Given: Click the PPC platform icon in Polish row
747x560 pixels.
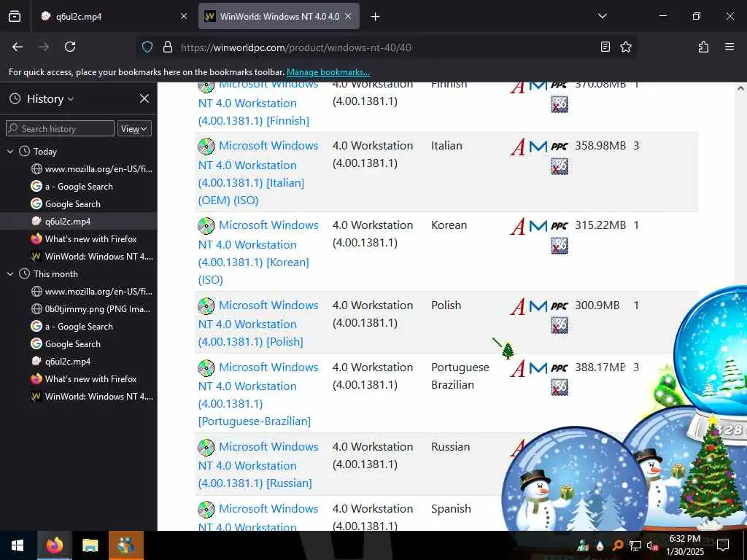Looking at the screenshot, I should [x=559, y=306].
